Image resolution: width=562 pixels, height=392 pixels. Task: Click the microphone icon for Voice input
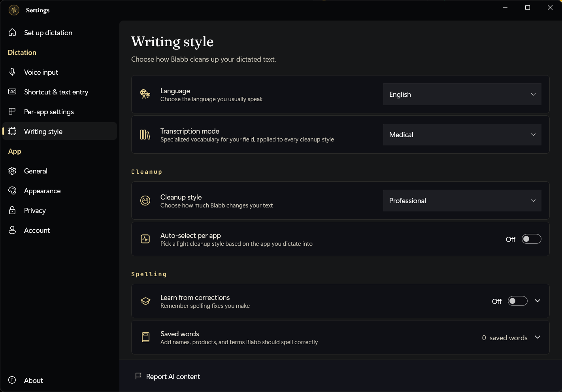[12, 72]
